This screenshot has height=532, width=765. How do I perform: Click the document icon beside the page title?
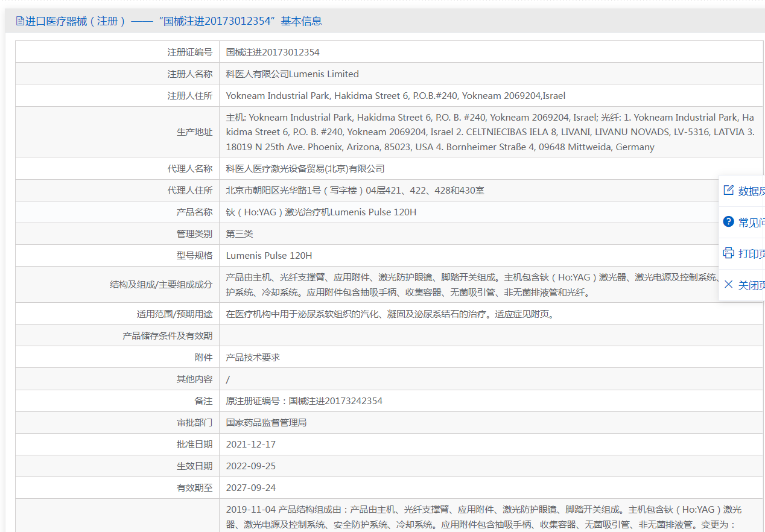point(20,21)
